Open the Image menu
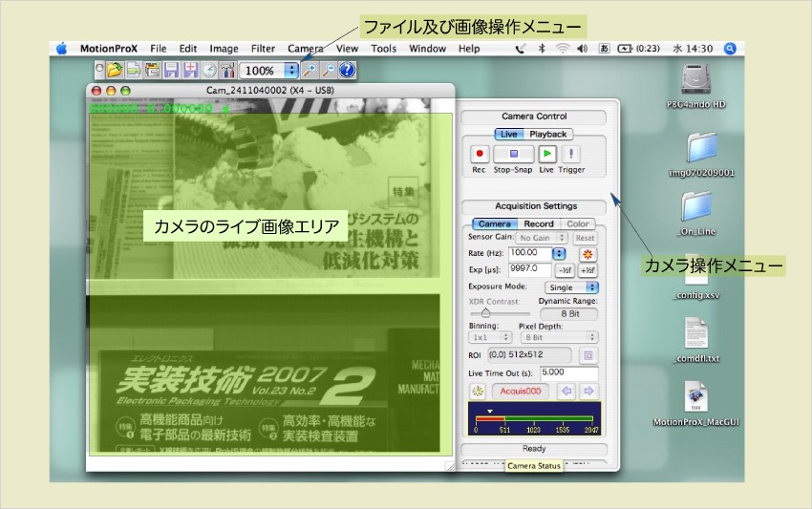This screenshot has width=812, height=509. point(224,49)
